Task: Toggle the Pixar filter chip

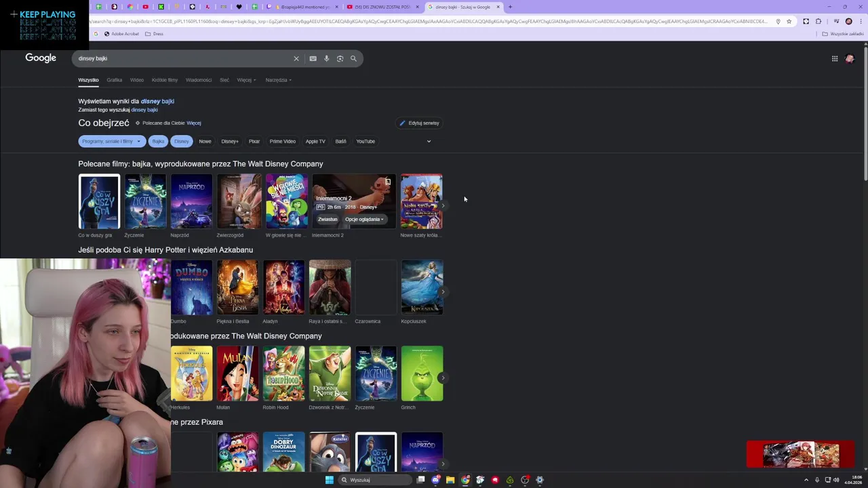Action: tap(254, 141)
